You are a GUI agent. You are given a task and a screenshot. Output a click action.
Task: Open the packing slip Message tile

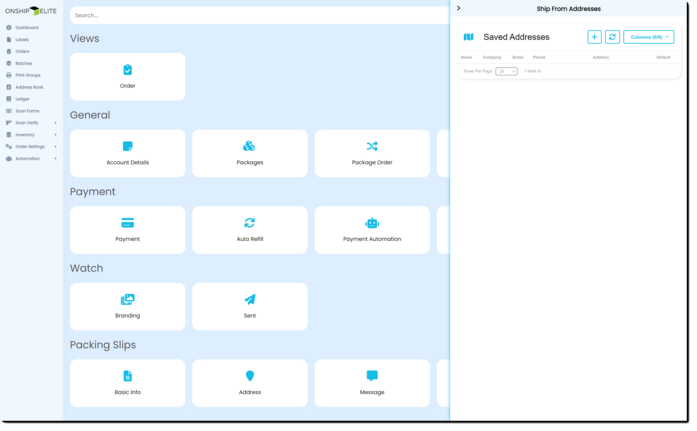point(372,383)
